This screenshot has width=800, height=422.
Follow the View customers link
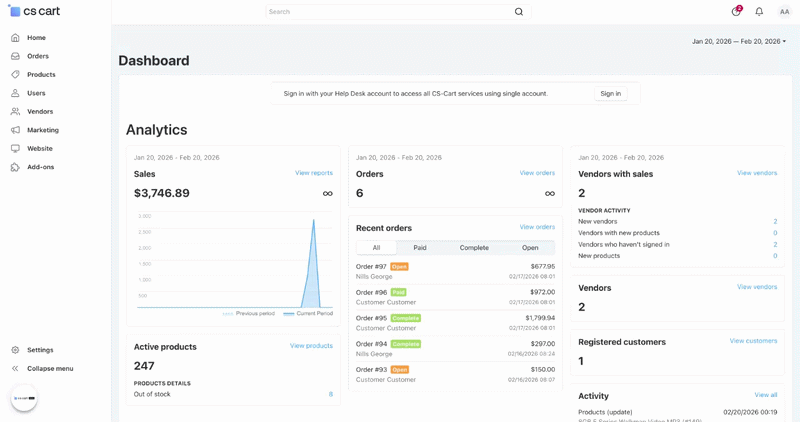point(753,341)
